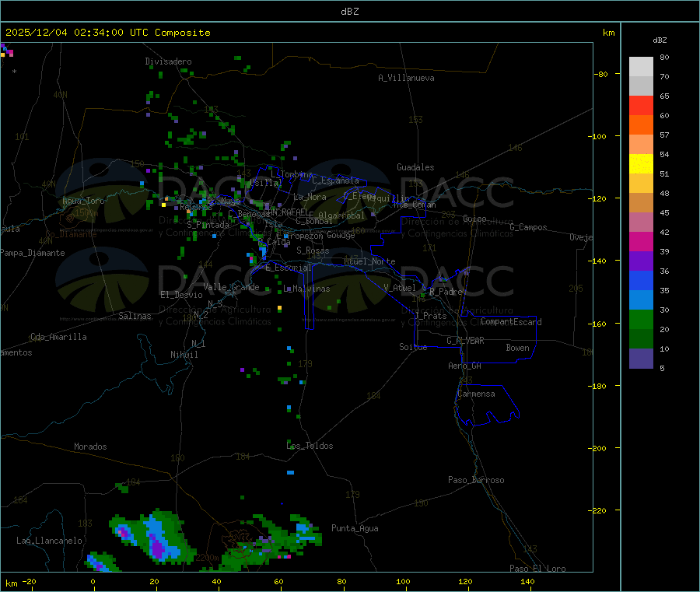Click the bright yellow 51-54 dBZ swatch
The height and width of the screenshot is (592, 700).
tap(641, 164)
